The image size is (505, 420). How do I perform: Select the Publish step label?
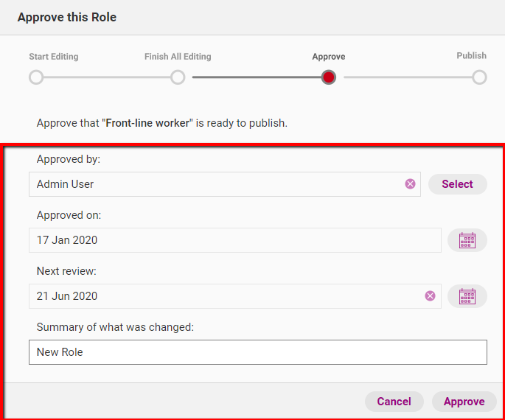point(472,56)
